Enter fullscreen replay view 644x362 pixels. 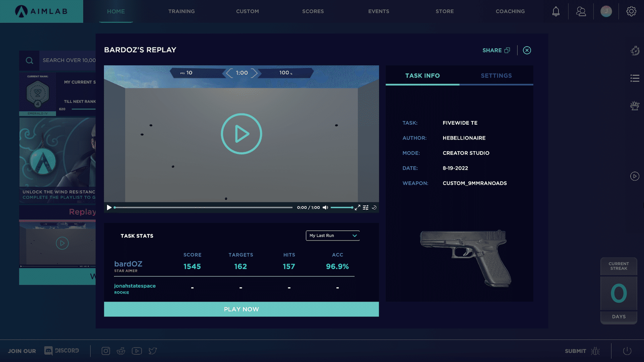tap(357, 208)
